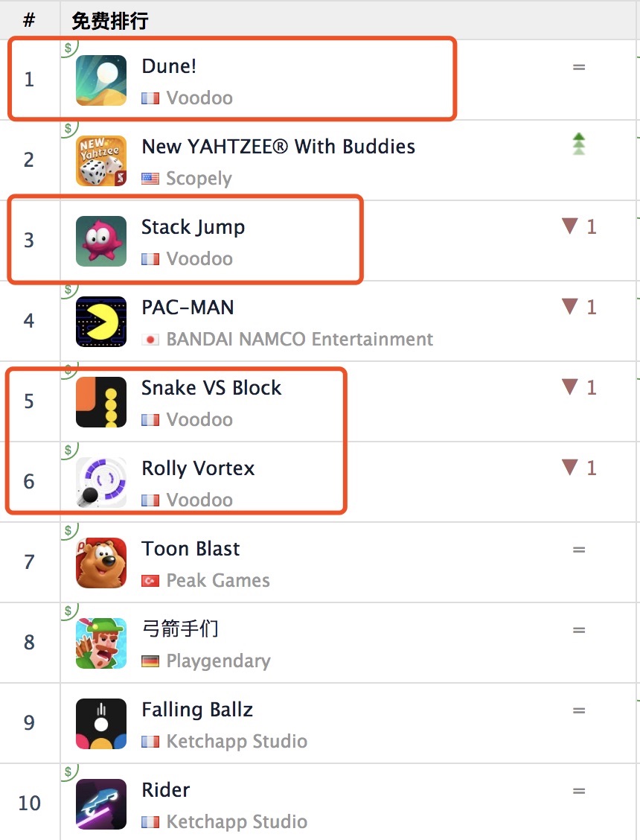
Task: Click the green up arrow for YAHTZEE
Action: (579, 144)
